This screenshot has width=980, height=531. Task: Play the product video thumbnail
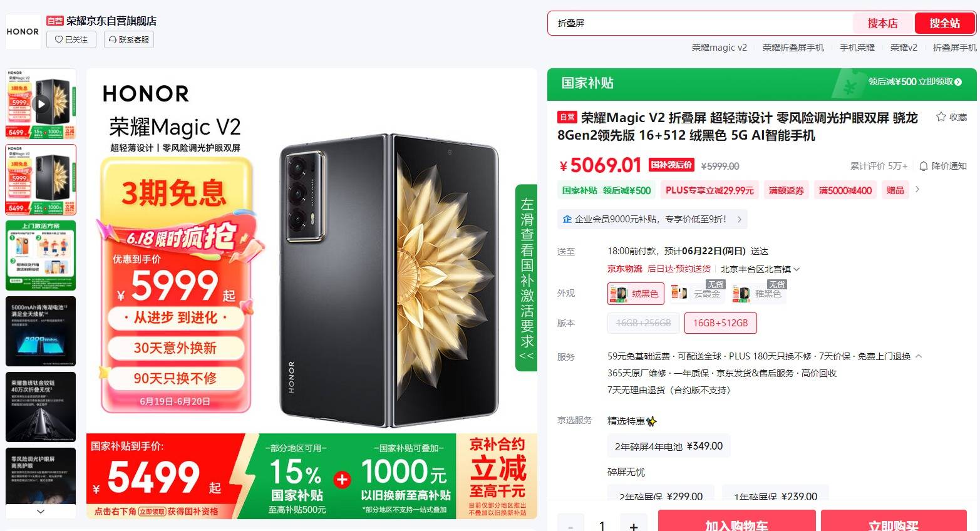(41, 104)
